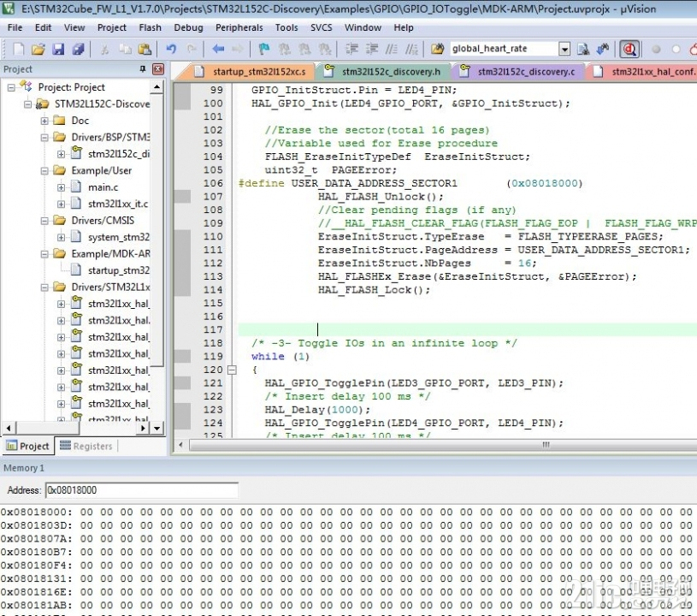
Task: Click the Paste toolbar icon
Action: 145,49
